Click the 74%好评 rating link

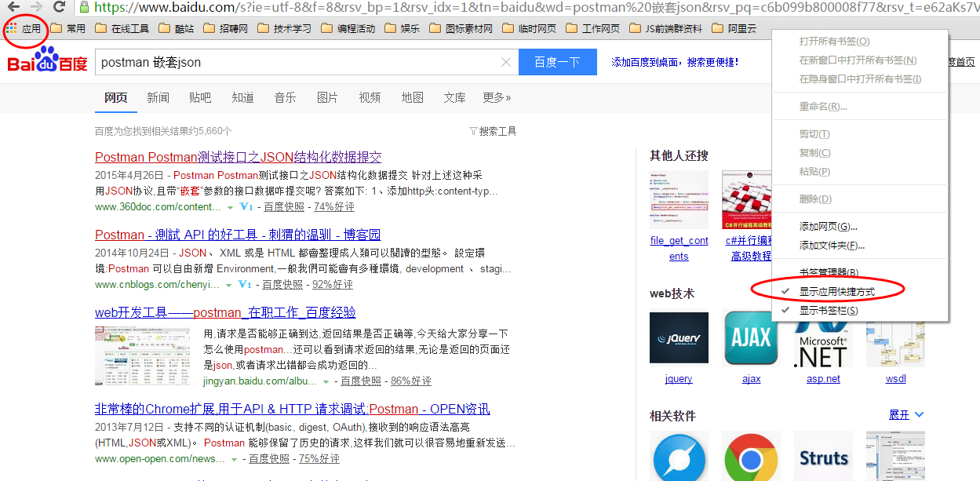click(x=333, y=207)
